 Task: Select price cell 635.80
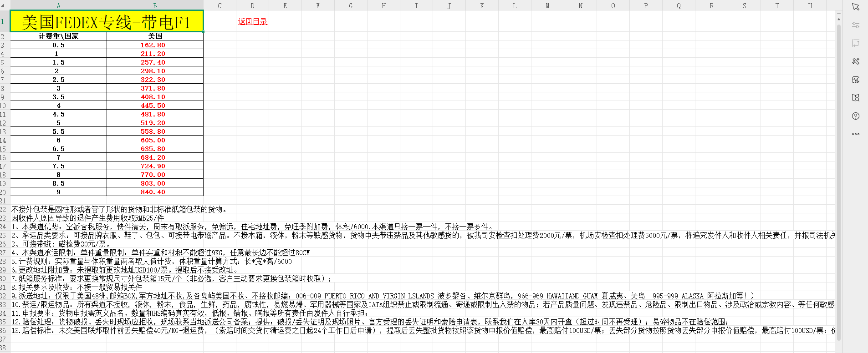pos(155,149)
